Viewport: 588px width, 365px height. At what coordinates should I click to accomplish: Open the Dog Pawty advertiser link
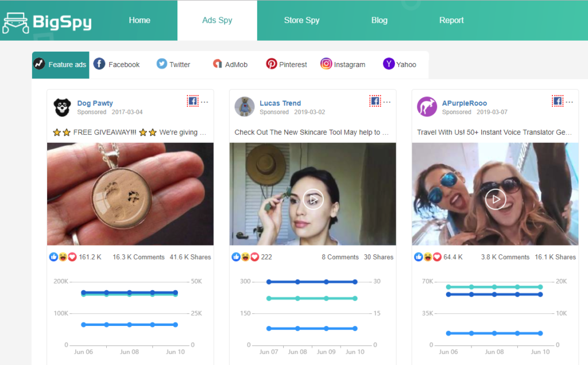coord(95,103)
